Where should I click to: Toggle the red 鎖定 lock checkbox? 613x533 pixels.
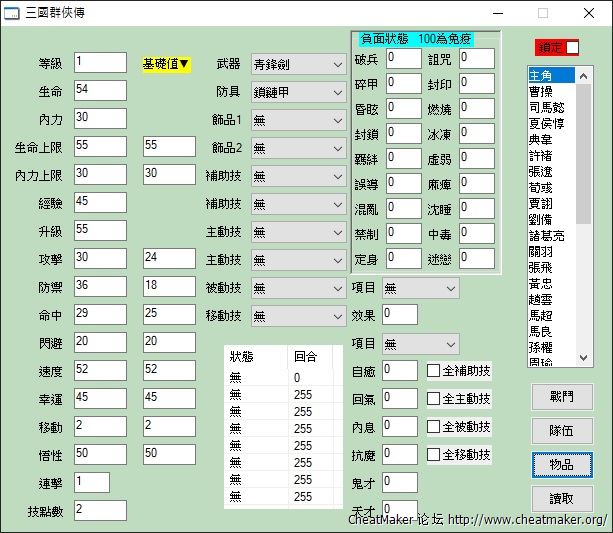coord(572,48)
